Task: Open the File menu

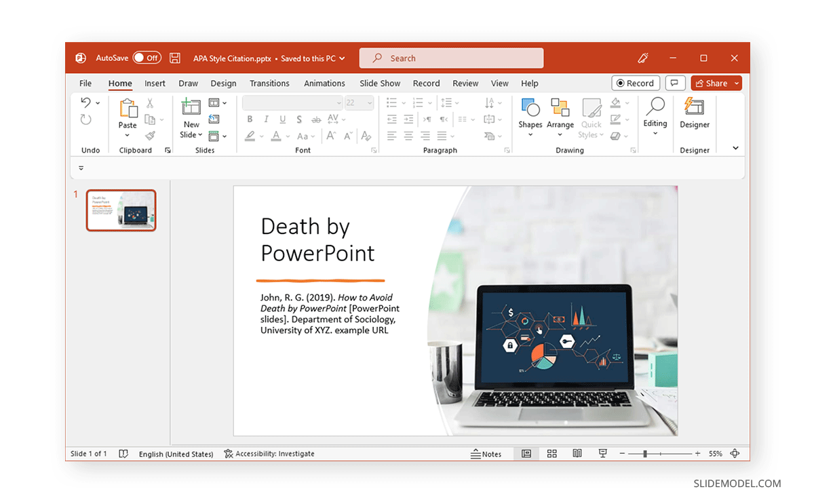Action: (85, 83)
